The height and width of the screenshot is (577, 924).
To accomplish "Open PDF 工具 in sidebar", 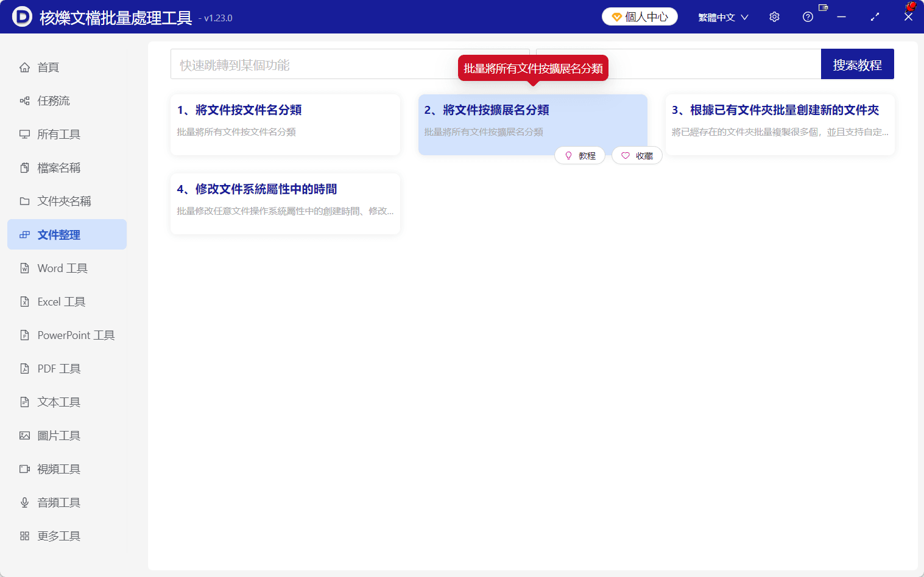I will (x=67, y=369).
